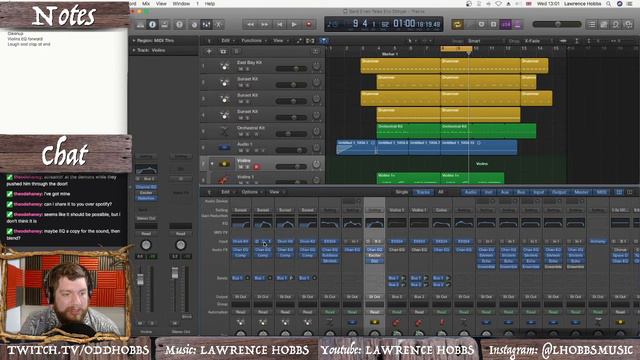Open the Tuner icon in control bar
The image size is (640, 360).
click(482, 24)
